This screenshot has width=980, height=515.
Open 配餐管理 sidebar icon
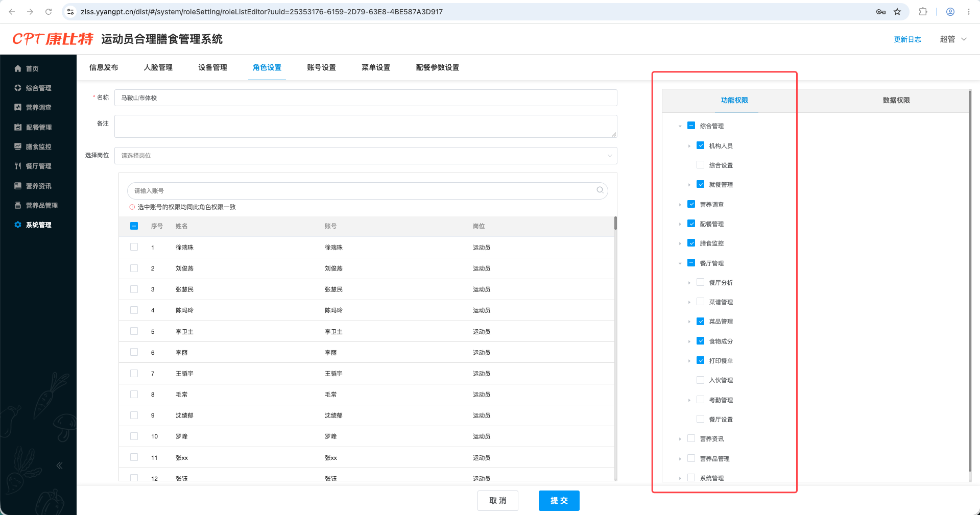coord(18,127)
